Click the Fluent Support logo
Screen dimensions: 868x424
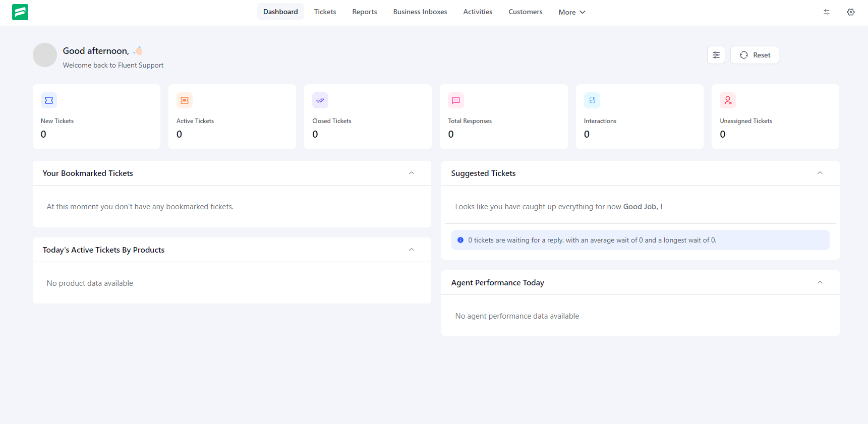[20, 12]
